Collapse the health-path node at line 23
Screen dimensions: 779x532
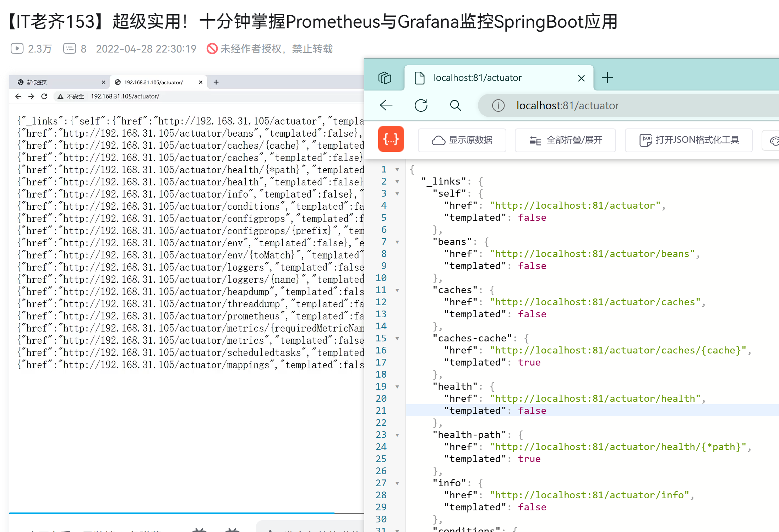[x=397, y=435]
